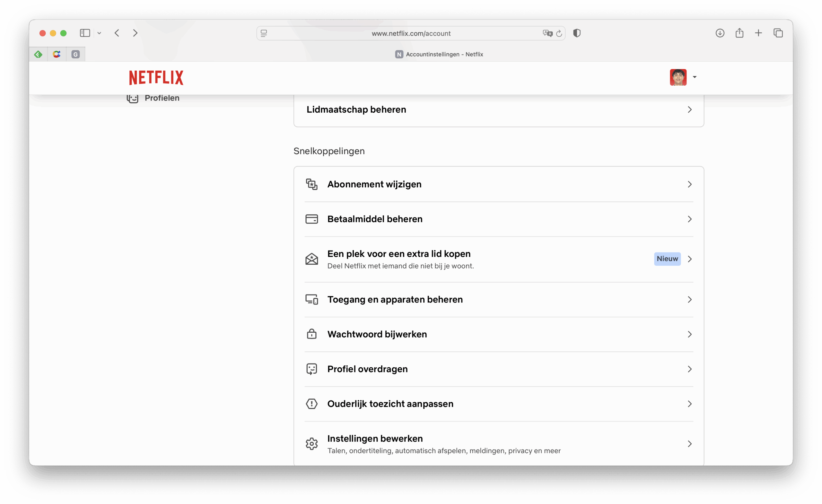Open the Share menu
This screenshot has height=504, width=822.
point(739,33)
